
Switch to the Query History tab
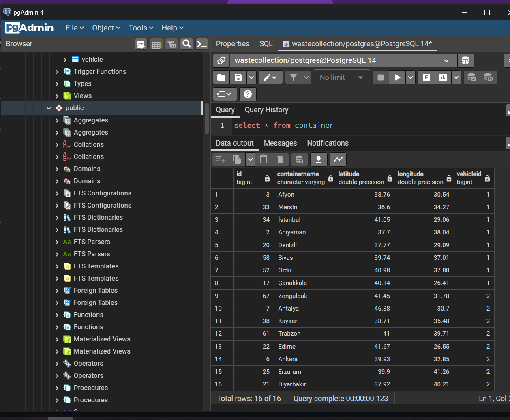point(266,110)
